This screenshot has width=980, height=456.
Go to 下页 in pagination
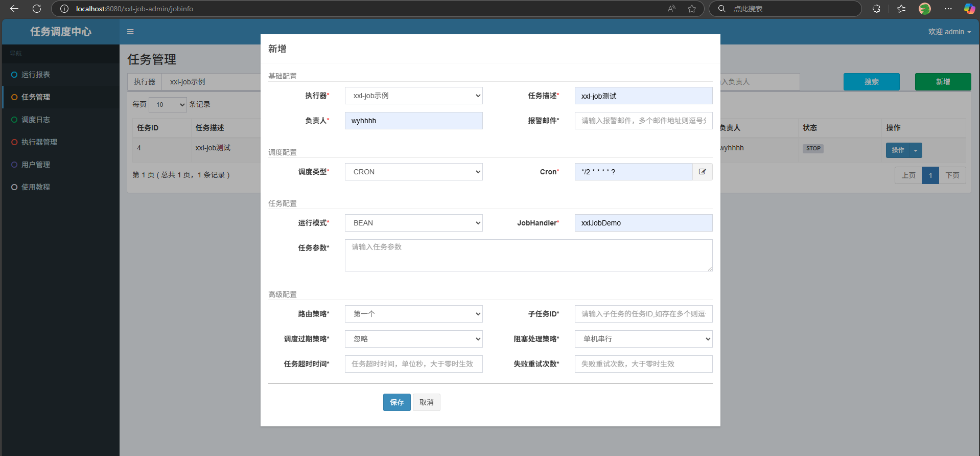pyautogui.click(x=952, y=175)
